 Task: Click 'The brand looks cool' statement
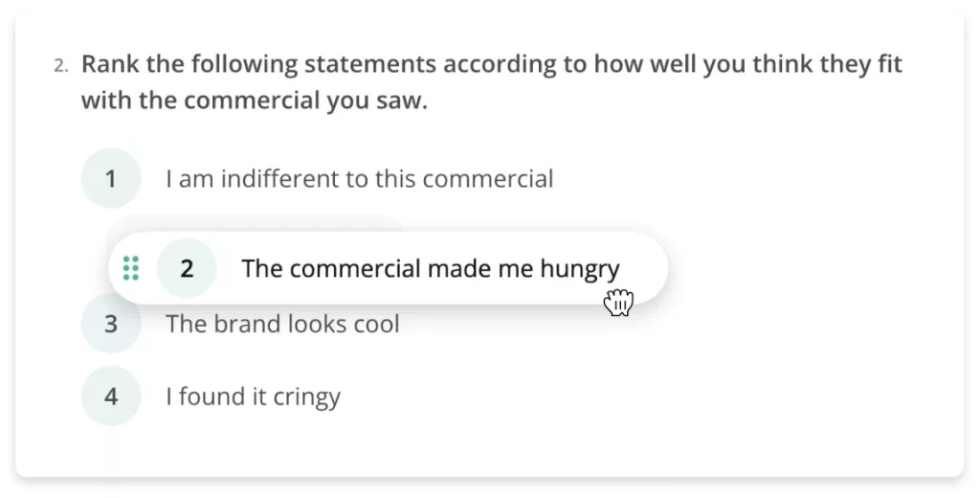point(282,324)
